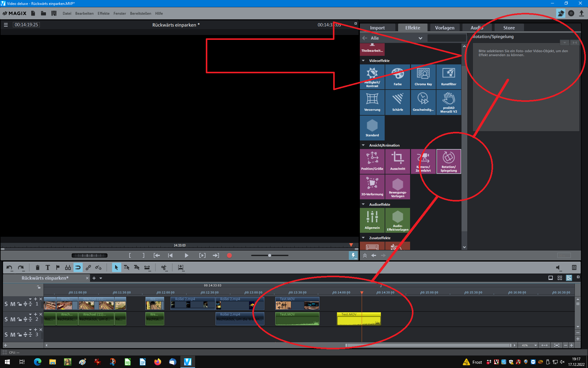
Task: Select the Ausschnitt crop effect
Action: click(398, 162)
